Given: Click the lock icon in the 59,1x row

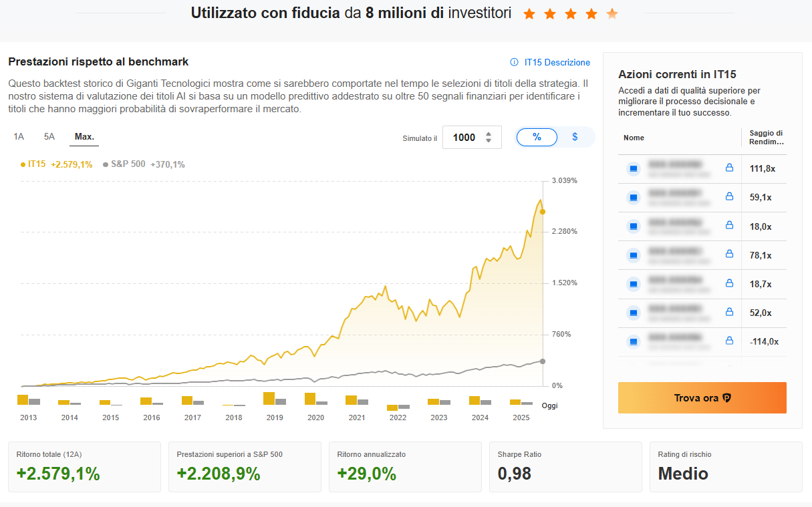Looking at the screenshot, I should [730, 197].
